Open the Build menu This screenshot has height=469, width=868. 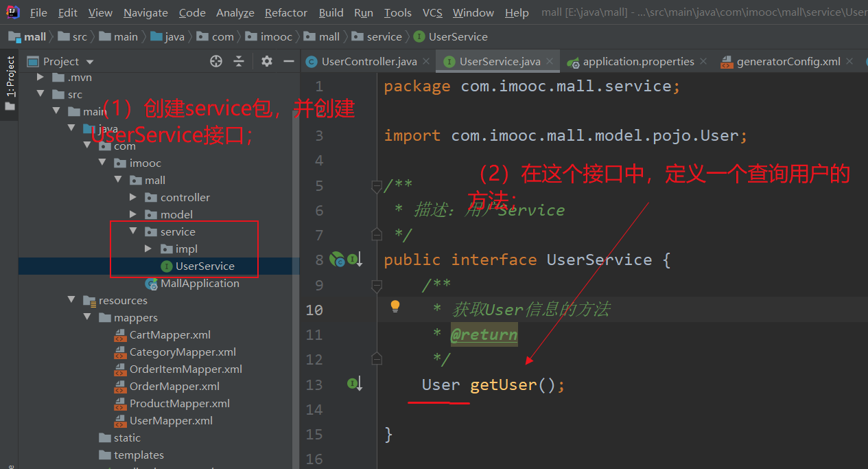tap(331, 12)
